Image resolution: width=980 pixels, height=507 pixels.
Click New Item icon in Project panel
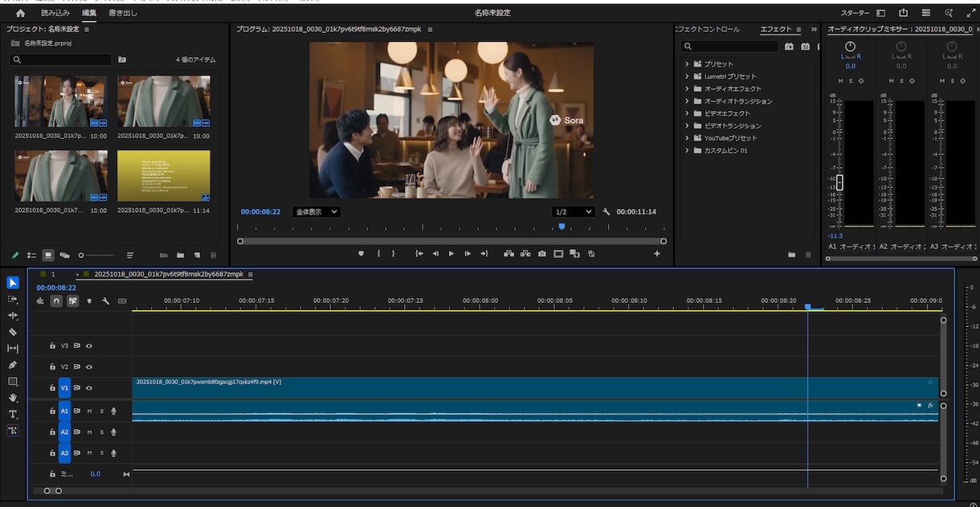pos(197,256)
